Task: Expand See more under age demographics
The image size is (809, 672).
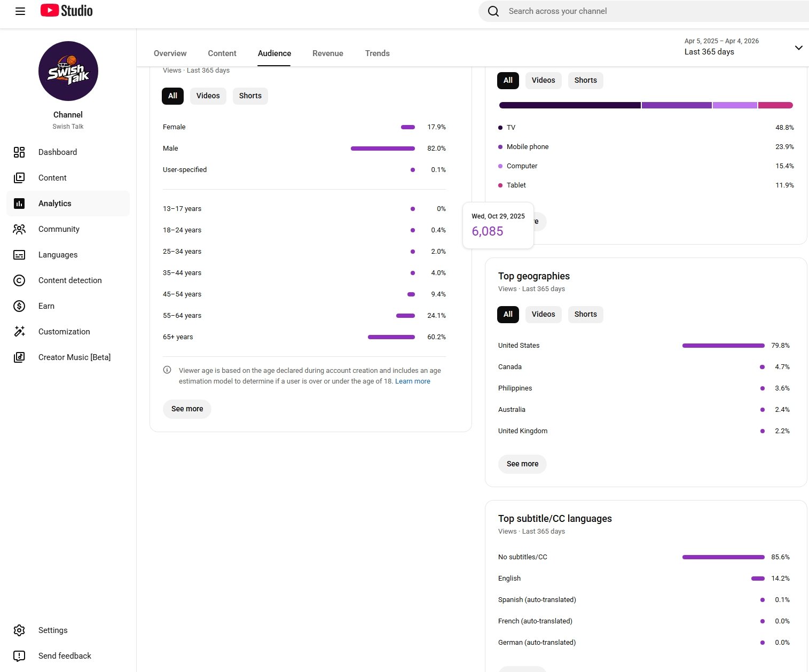Action: [187, 409]
